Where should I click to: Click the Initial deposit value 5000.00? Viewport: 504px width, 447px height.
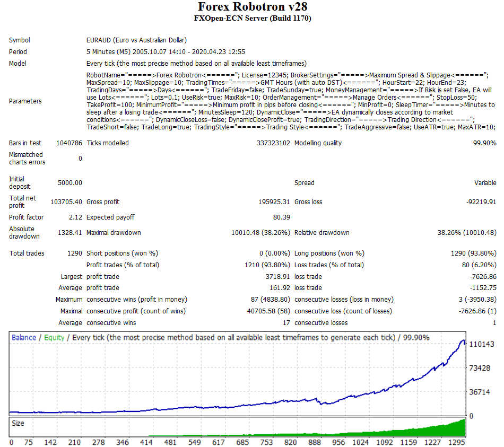click(x=69, y=183)
